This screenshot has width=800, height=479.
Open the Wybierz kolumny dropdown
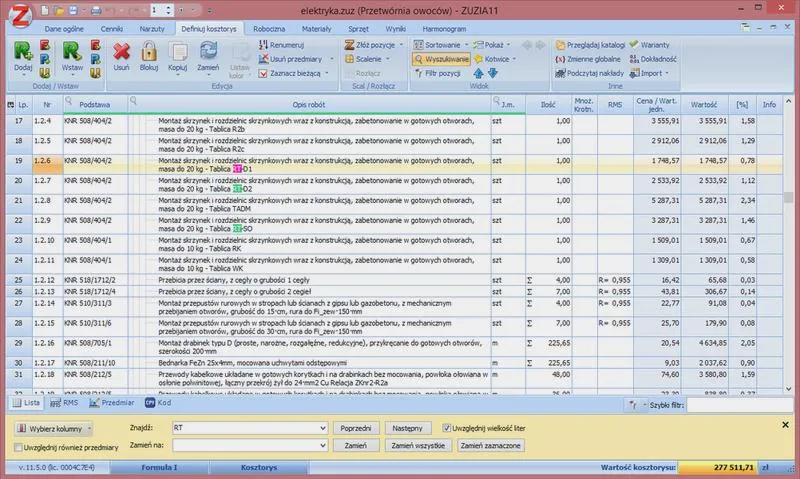point(54,428)
